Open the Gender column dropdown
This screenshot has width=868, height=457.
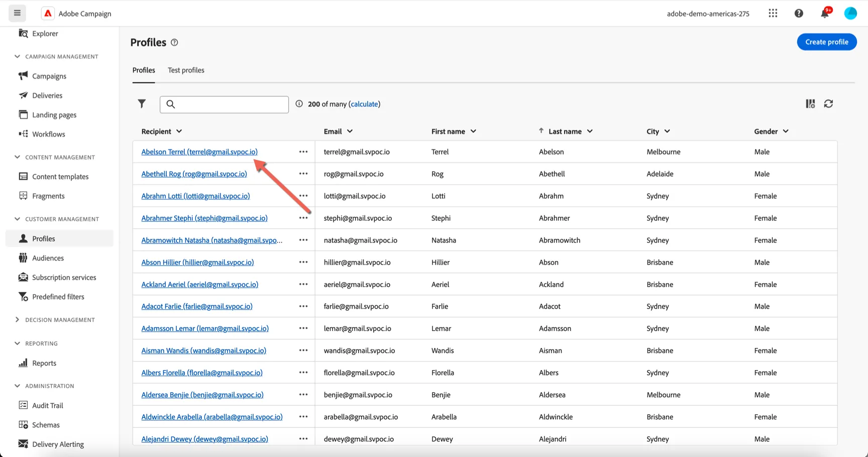click(786, 131)
